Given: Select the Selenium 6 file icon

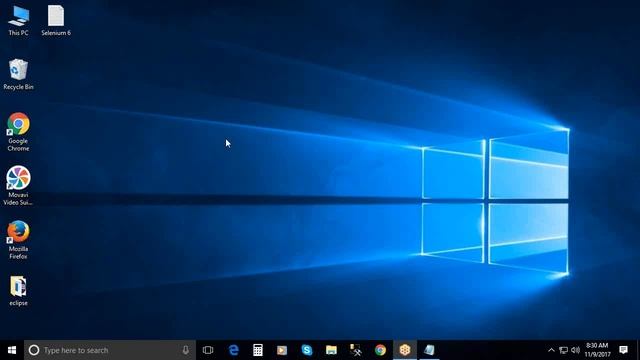Looking at the screenshot, I should 56,21.
